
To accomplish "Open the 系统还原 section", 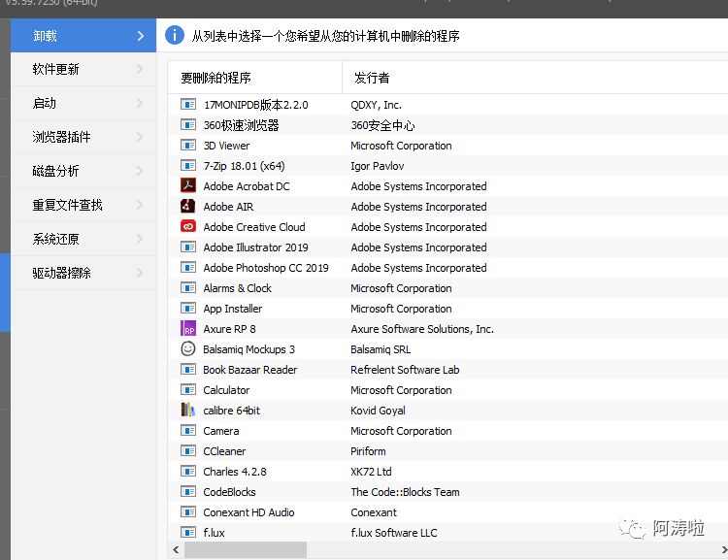I will coord(83,239).
